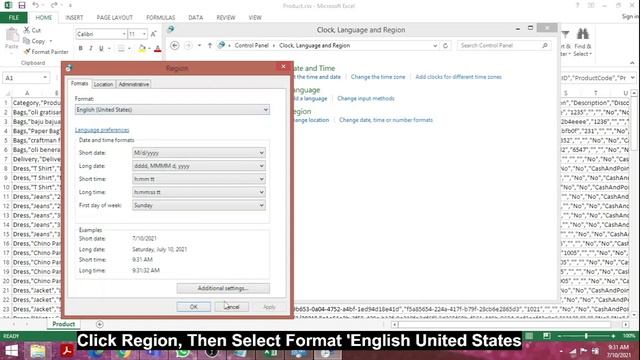Click Control Panel in the address breadcrumb

251,45
